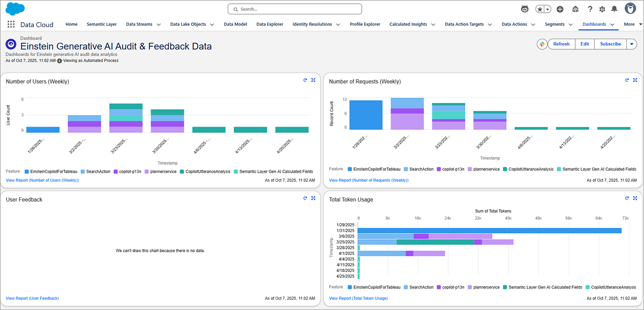This screenshot has height=310, width=644.
Task: Open the Notifications bell
Action: (x=615, y=8)
